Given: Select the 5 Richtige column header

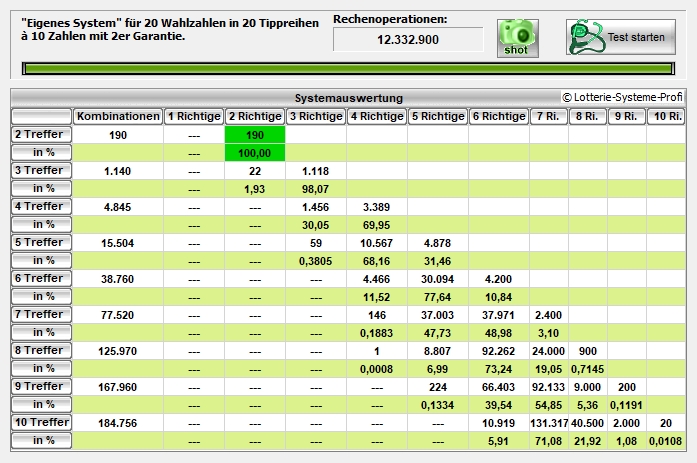Looking at the screenshot, I should [x=438, y=116].
